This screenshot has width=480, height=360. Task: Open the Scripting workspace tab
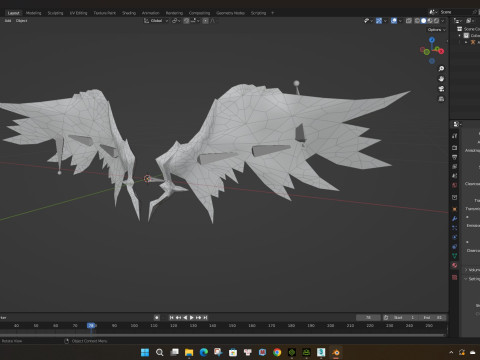point(258,13)
